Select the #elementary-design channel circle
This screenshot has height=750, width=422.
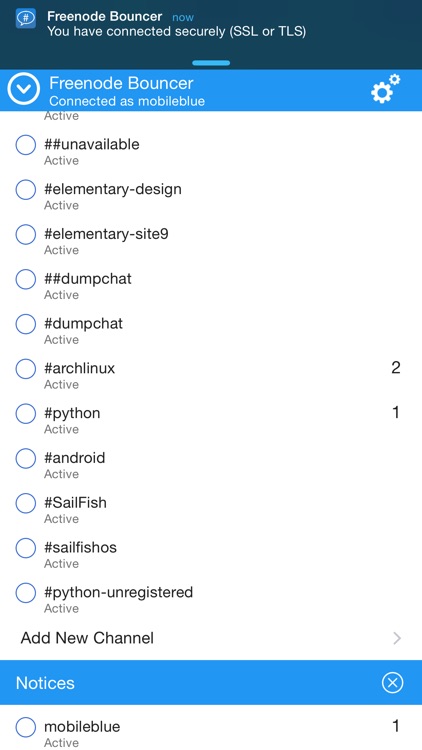[26, 189]
